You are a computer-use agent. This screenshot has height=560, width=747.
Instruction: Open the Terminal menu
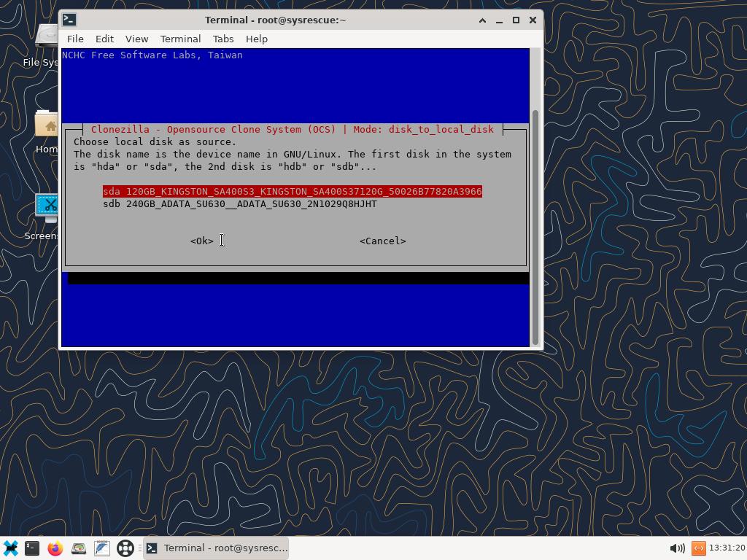(x=180, y=39)
